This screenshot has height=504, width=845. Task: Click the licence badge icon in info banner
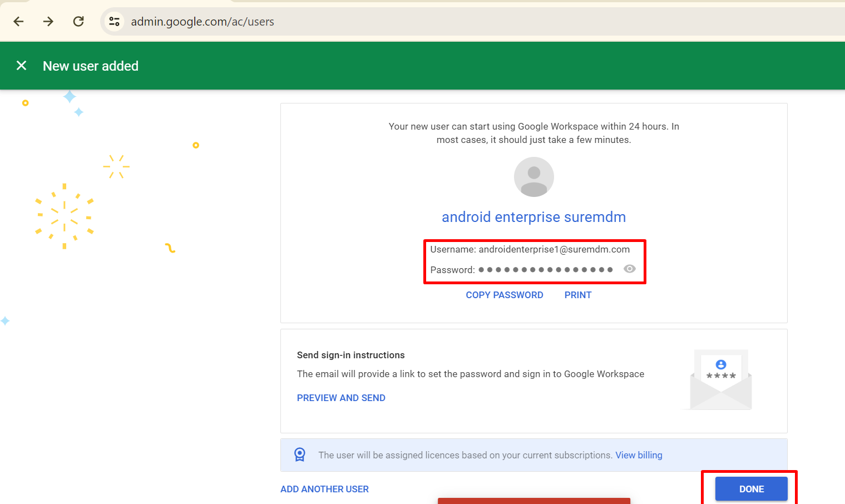click(x=300, y=455)
